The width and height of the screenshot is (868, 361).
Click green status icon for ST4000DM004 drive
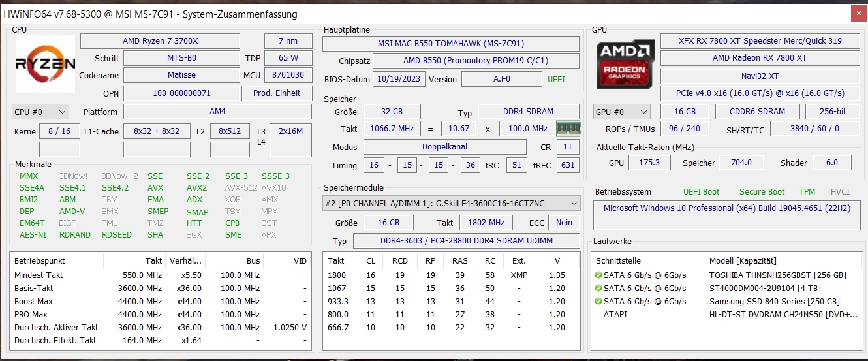pos(598,288)
